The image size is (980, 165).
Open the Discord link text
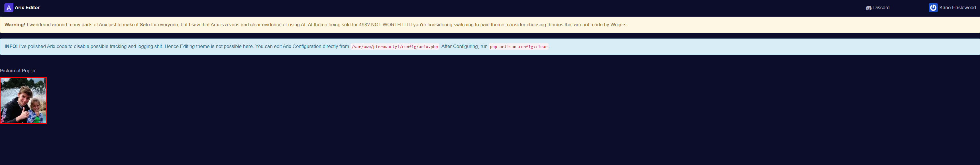click(881, 8)
